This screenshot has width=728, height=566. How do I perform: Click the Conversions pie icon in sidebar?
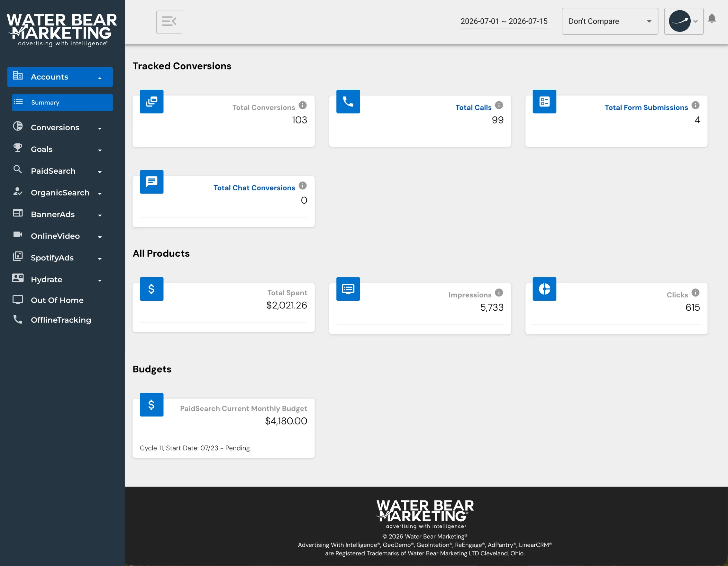[18, 126]
